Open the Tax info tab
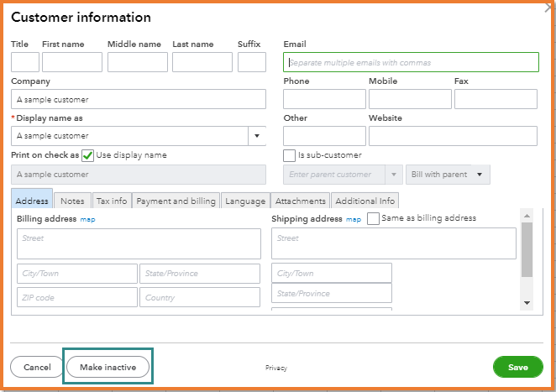This screenshot has width=556, height=392. click(x=111, y=201)
